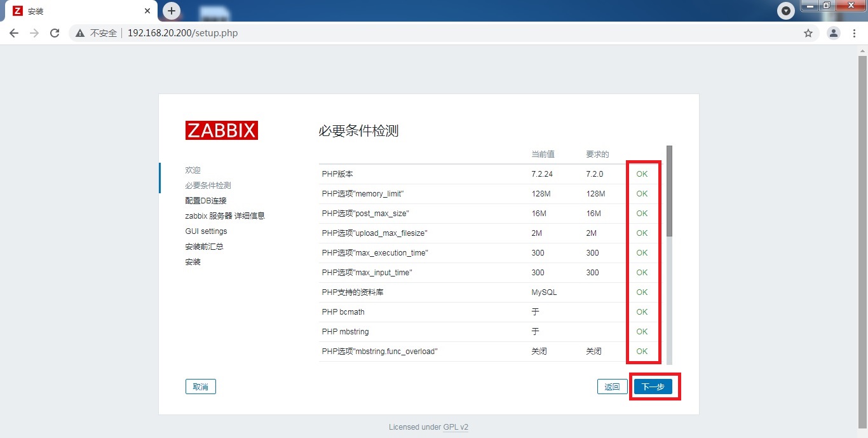Close the 安装 browser tab

(x=147, y=11)
